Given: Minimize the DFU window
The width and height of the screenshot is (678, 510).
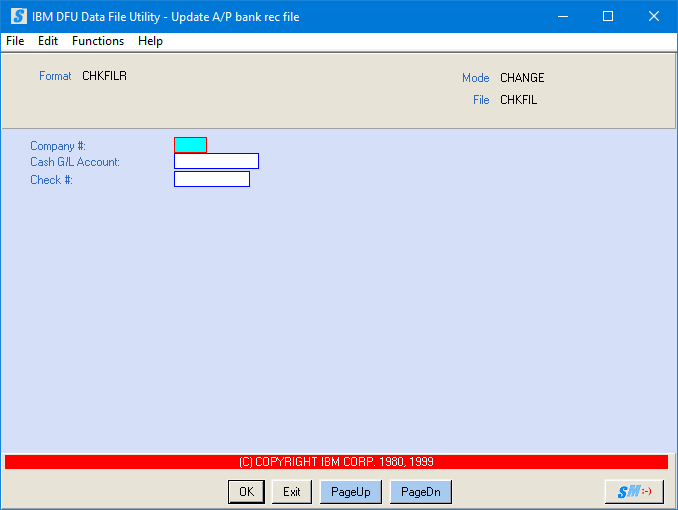Looking at the screenshot, I should click(563, 16).
